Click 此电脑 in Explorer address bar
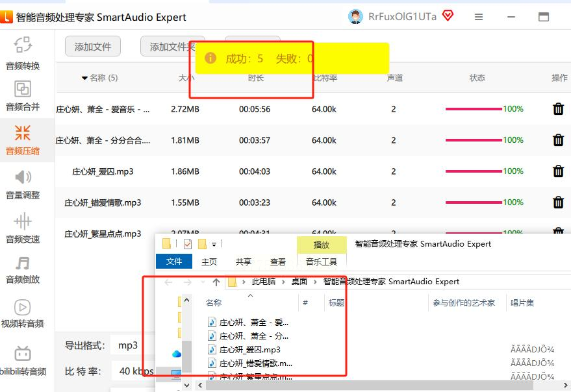Viewport: 571px width, 392px height. (264, 282)
